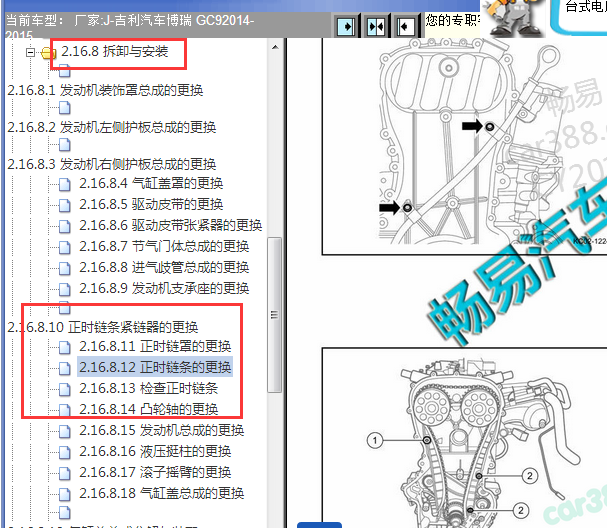Click page icon above 2.16.8.1 发动机装饰罩
Image resolution: width=607 pixels, height=528 pixels.
click(65, 71)
